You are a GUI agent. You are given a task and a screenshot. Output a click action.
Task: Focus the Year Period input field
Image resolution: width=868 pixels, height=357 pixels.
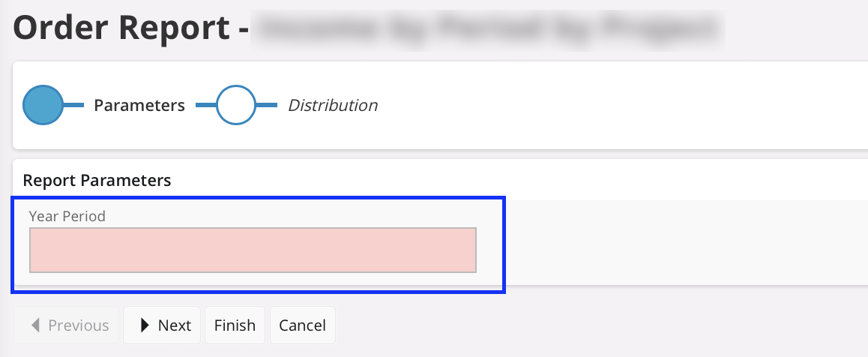[x=253, y=250]
